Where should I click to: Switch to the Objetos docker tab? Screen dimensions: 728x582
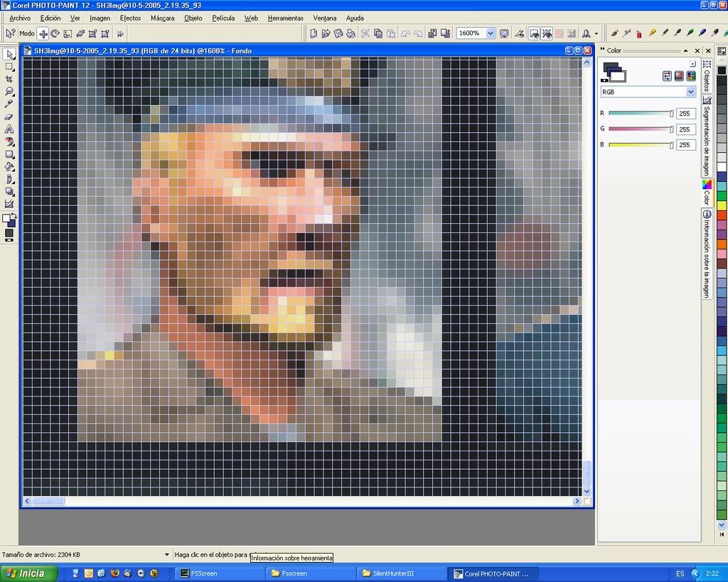[707, 76]
